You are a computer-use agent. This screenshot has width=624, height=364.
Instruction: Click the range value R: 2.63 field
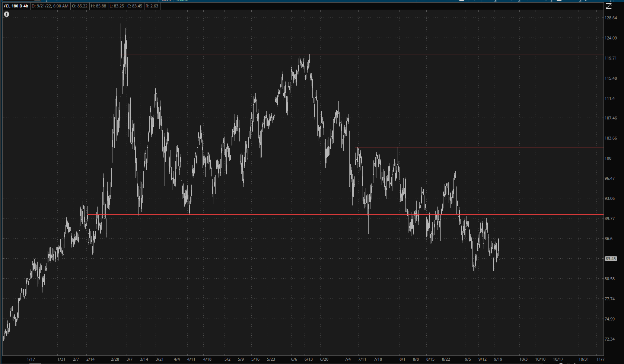152,6
